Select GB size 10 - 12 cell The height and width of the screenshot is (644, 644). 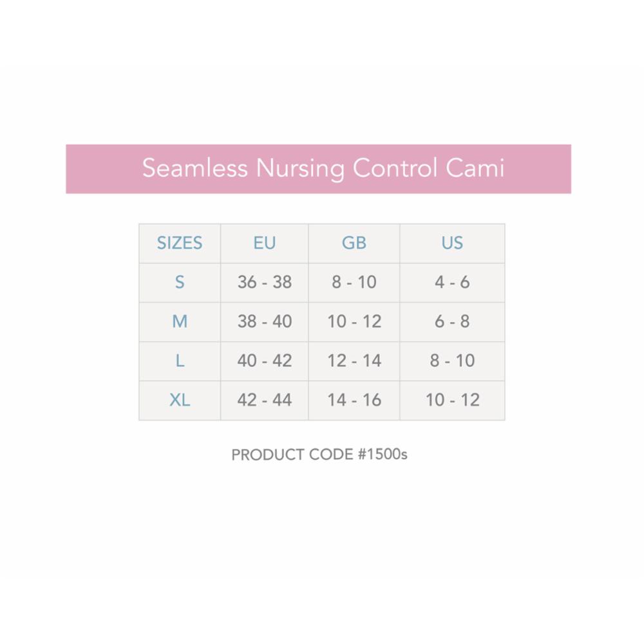point(354,322)
